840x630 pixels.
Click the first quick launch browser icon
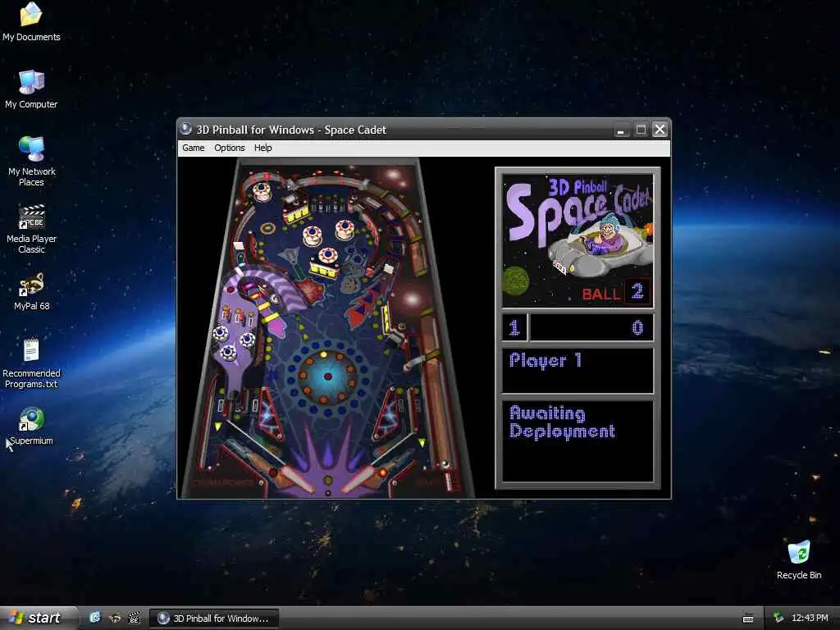95,618
